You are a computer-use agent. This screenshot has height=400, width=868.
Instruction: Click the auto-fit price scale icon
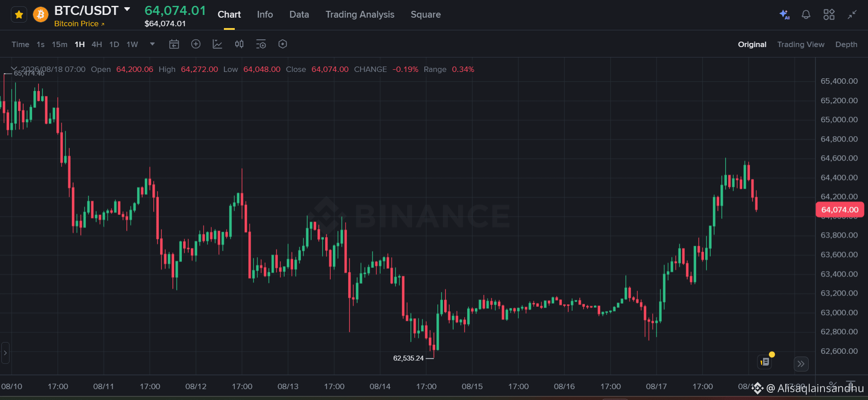(x=851, y=385)
